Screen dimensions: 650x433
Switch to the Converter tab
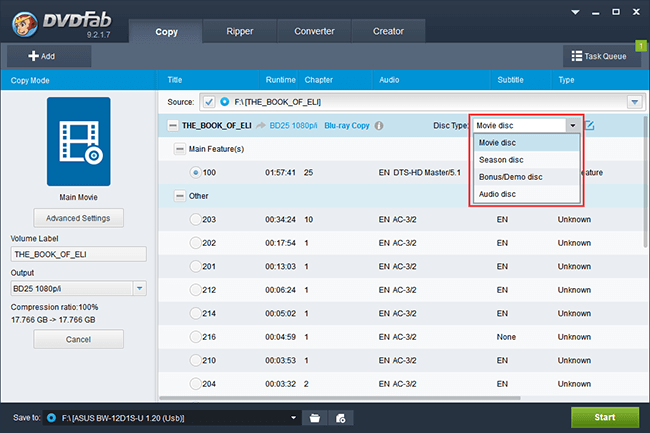(x=314, y=31)
